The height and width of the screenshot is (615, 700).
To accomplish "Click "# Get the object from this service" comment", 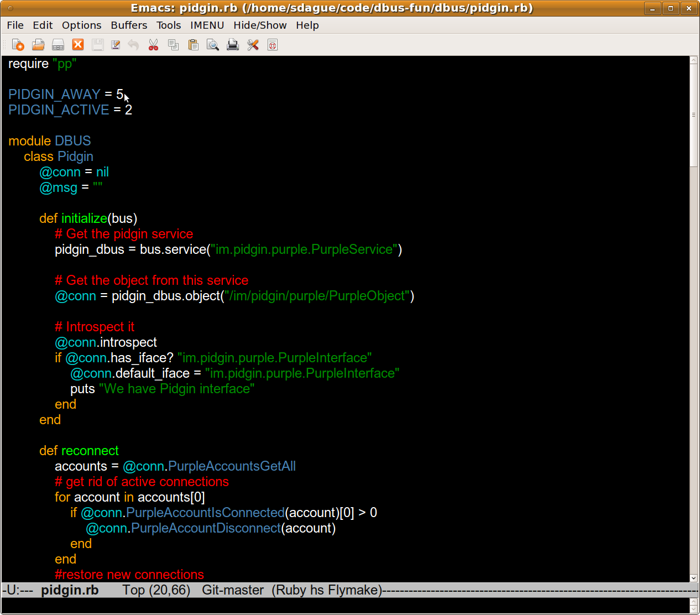I will (152, 280).
